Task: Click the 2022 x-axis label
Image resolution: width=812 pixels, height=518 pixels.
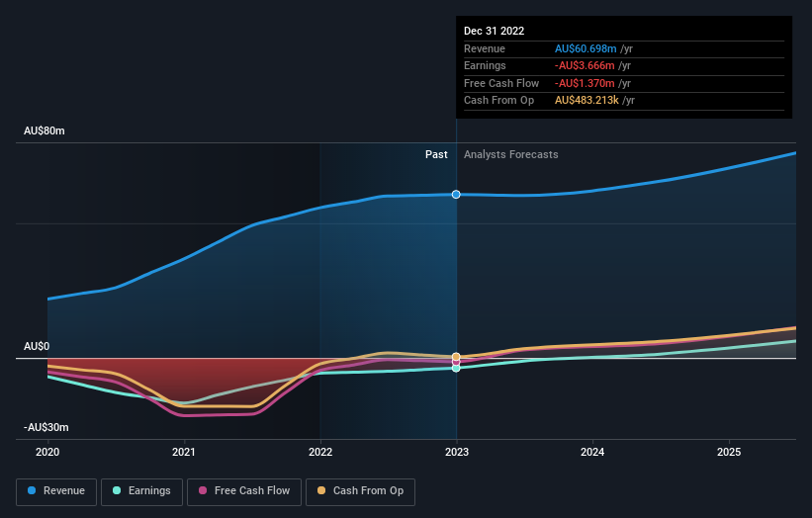Action: 320,452
